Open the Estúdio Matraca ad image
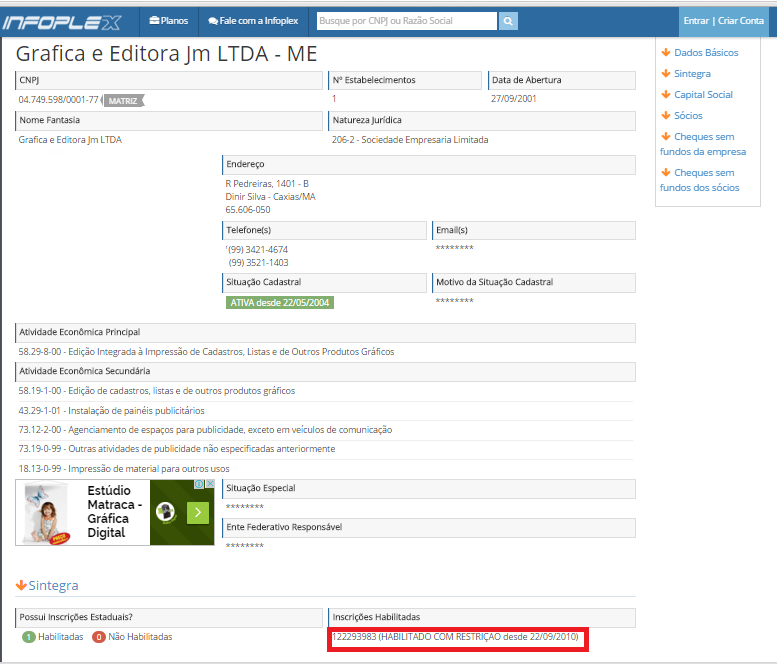The image size is (777, 664). pos(45,512)
